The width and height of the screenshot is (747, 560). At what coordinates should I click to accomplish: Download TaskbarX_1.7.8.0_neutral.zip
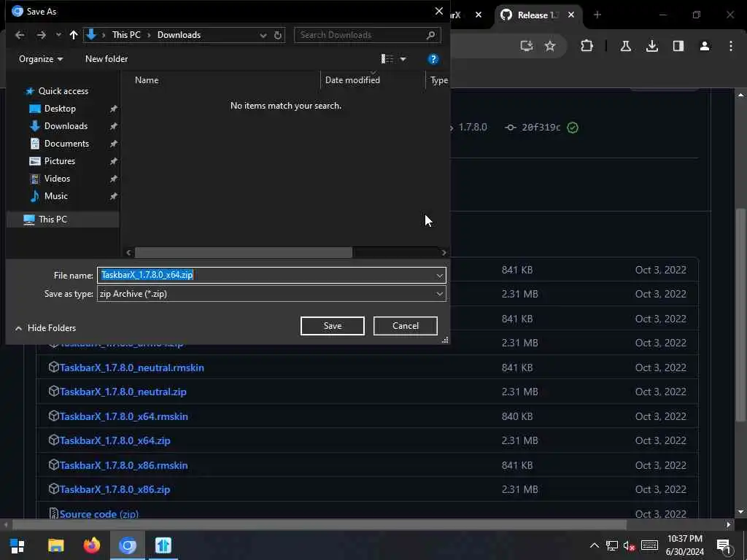point(123,392)
